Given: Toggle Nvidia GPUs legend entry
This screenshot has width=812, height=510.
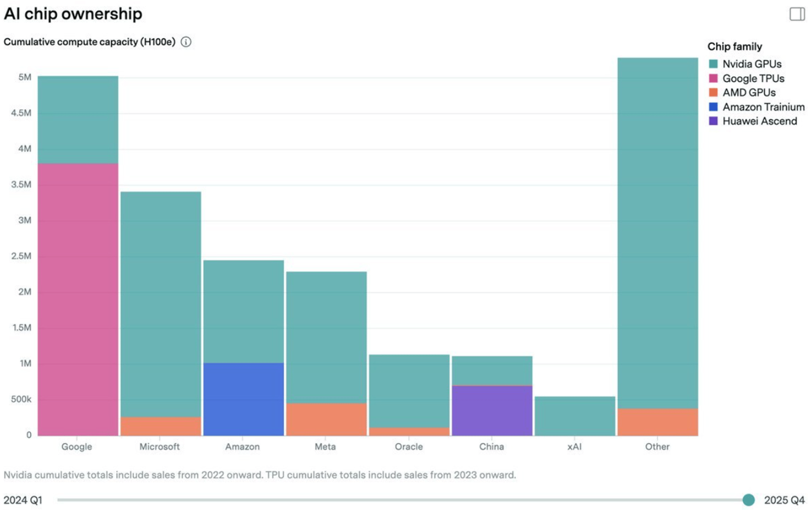Looking at the screenshot, I should coord(751,64).
